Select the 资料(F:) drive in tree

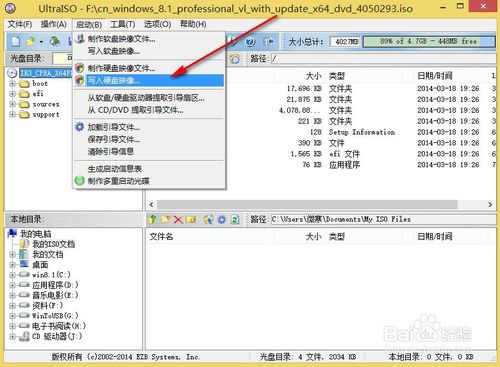[47, 305]
